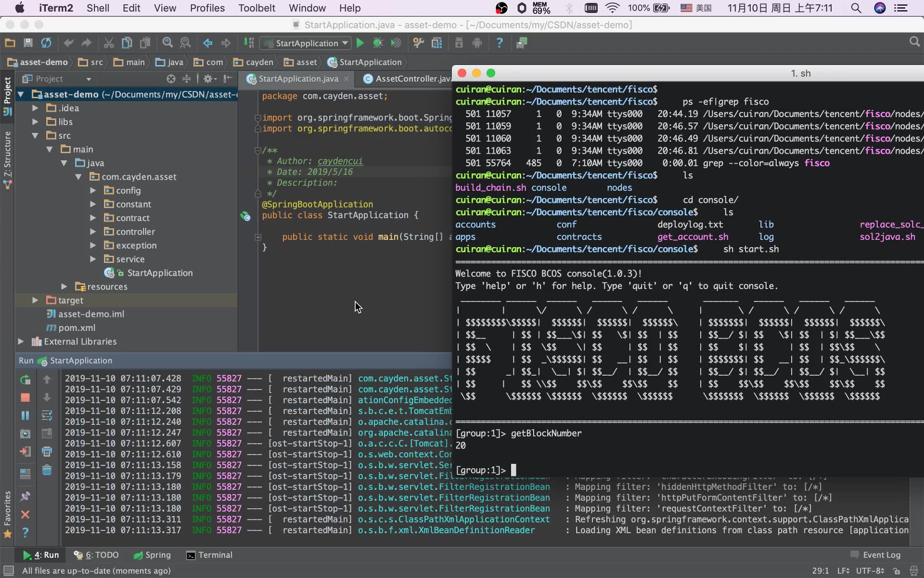This screenshot has height=578, width=924.
Task: Open Project Structure from the toolbar icon
Action: click(x=437, y=43)
